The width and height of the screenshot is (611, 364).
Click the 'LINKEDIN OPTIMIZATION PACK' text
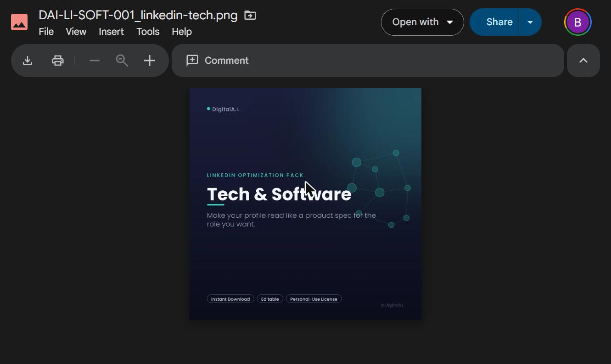255,175
